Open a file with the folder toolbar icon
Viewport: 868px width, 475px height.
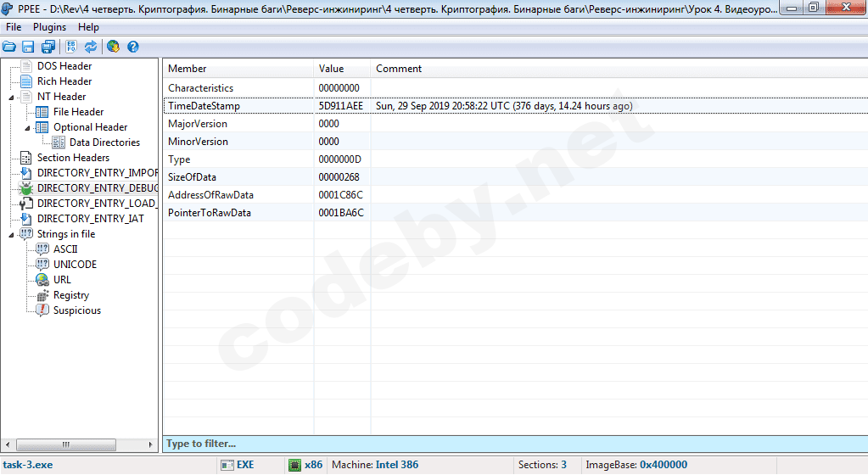click(x=8, y=47)
